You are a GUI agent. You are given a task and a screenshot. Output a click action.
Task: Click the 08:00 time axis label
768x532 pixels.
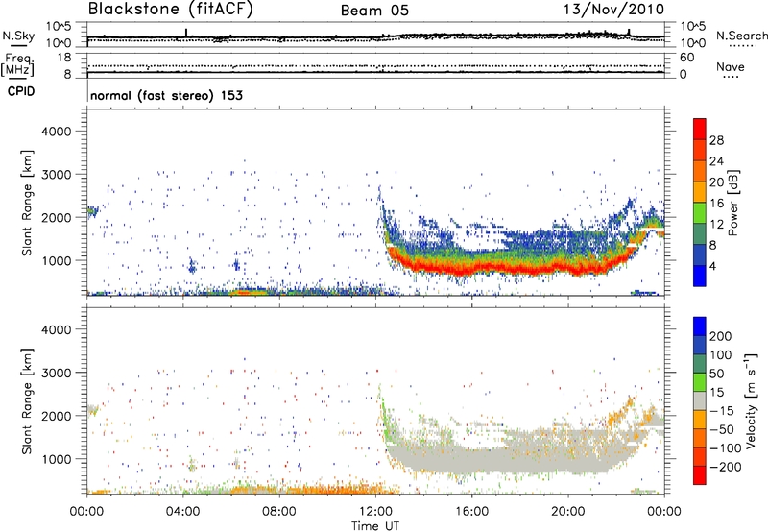coord(278,512)
